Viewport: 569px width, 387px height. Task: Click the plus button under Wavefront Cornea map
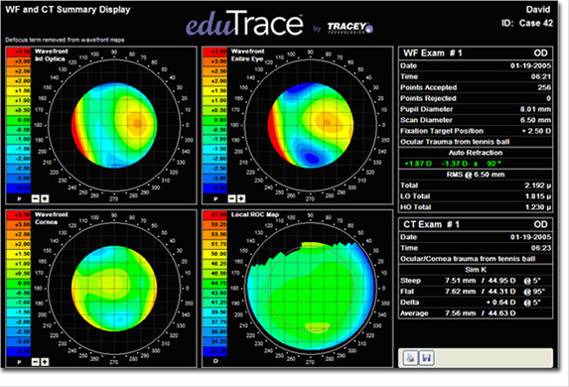coord(45,362)
